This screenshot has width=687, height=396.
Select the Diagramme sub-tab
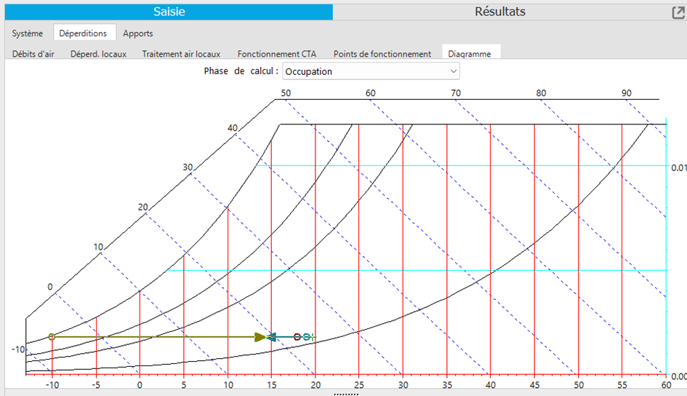469,53
